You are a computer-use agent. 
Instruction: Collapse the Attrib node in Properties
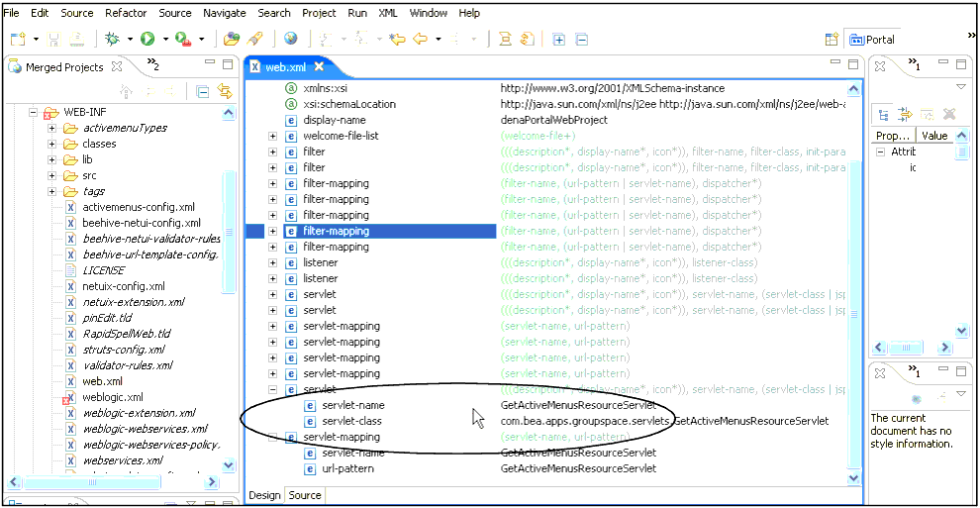(880, 152)
